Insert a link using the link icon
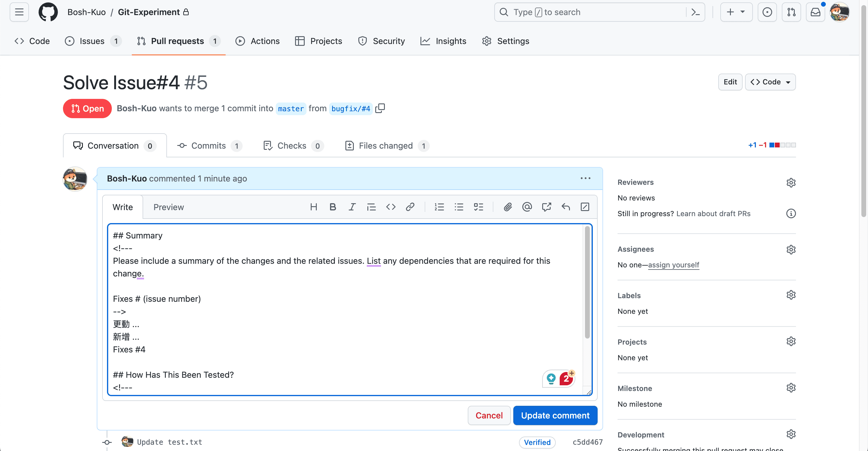 (410, 207)
